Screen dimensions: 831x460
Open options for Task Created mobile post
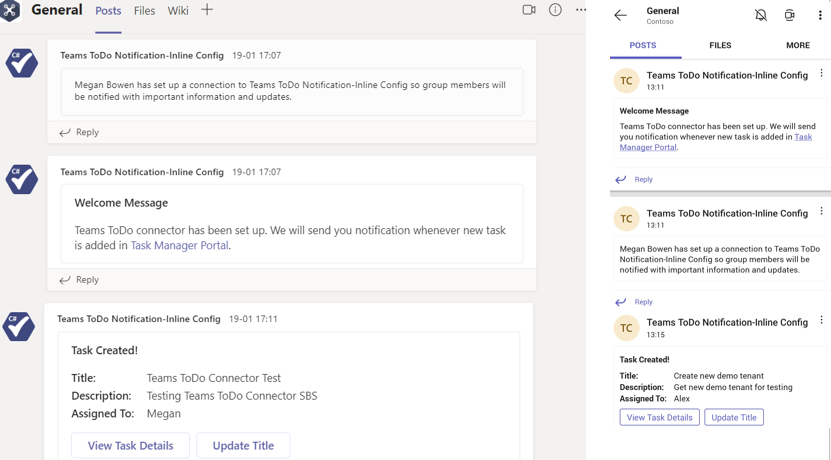point(822,320)
